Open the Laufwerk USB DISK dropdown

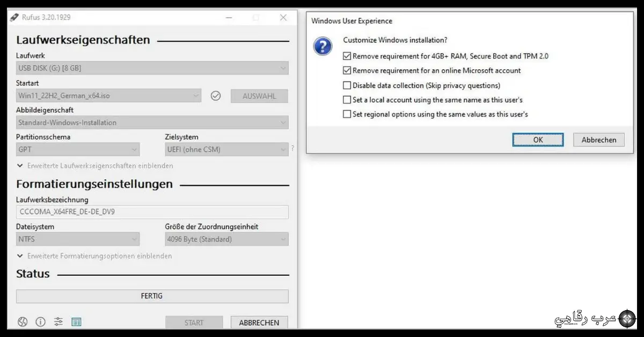coord(152,68)
